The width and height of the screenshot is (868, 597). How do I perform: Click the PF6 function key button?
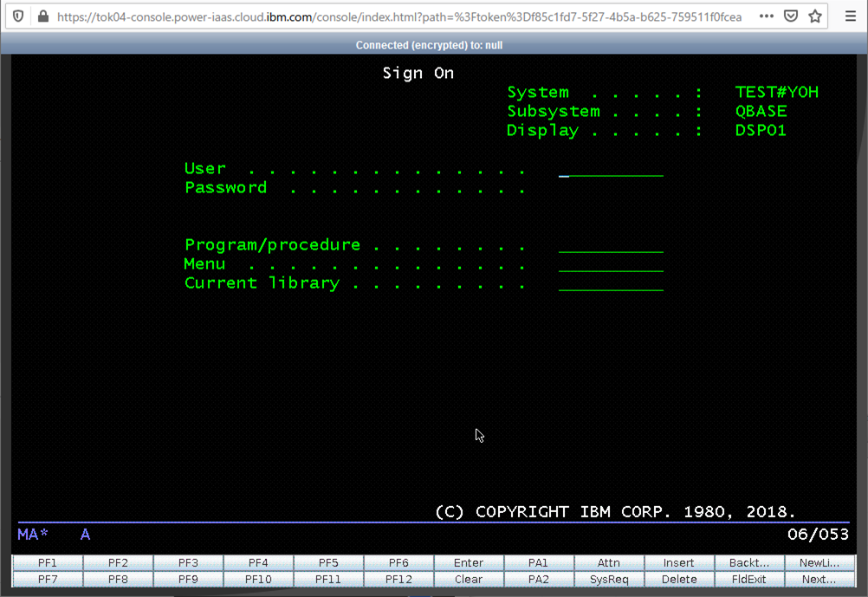[x=398, y=562]
